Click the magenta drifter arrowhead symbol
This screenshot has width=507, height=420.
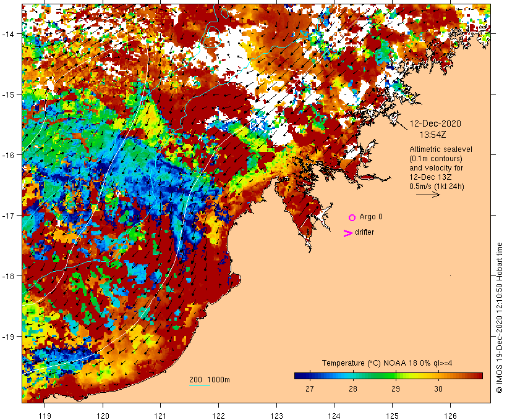348,233
